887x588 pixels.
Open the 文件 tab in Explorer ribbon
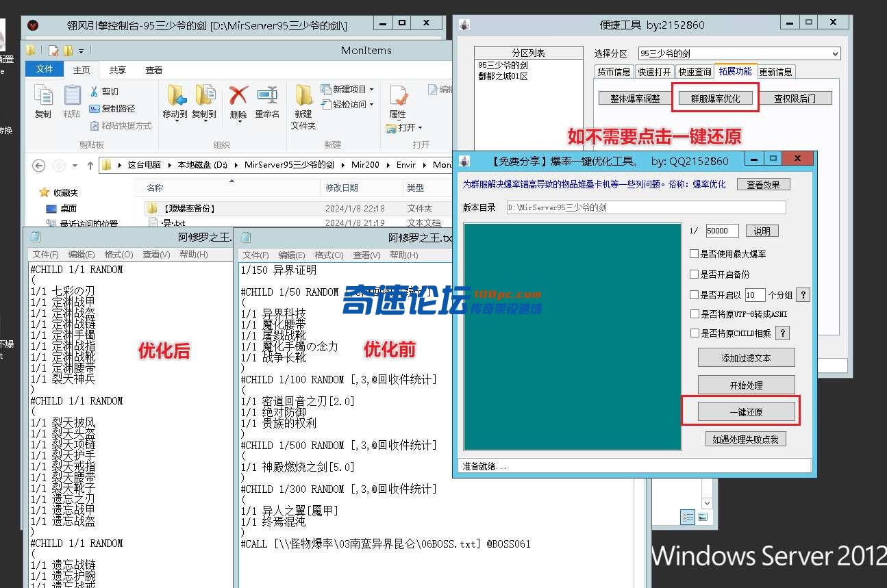click(45, 69)
